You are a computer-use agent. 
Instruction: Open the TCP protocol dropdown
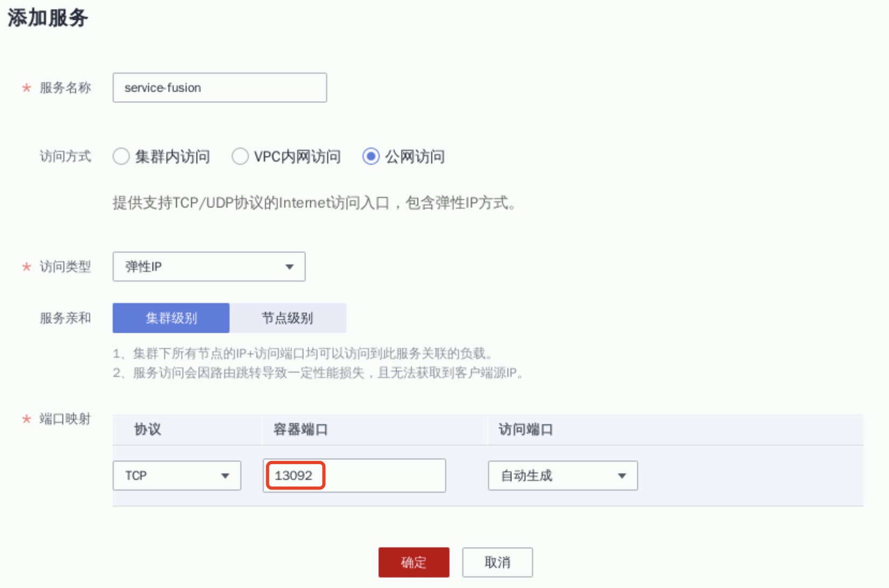176,475
